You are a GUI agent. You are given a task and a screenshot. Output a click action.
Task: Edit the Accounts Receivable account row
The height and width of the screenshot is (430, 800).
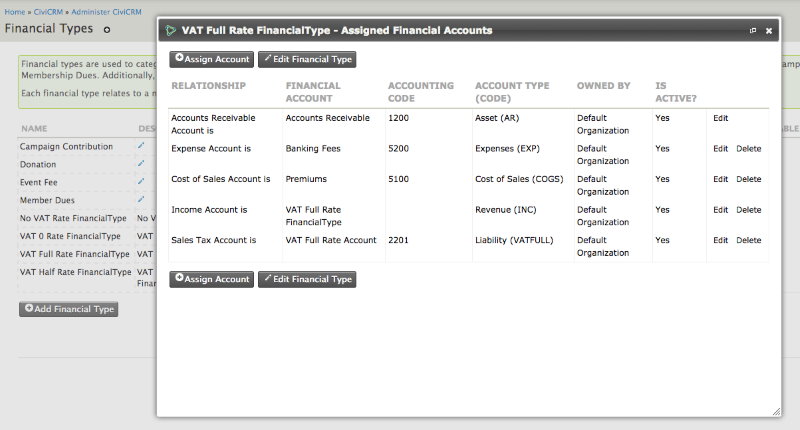720,118
